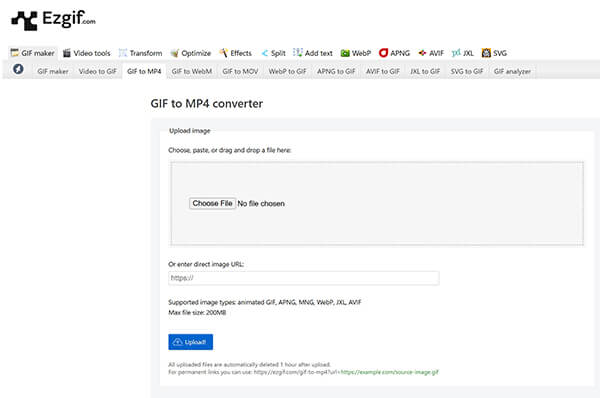Open the APNG menu

[x=395, y=53]
